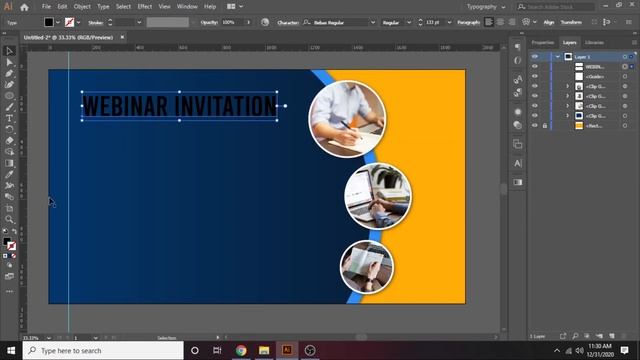The width and height of the screenshot is (640, 360).
Task: Select the Direct Selection tool
Action: coord(9,62)
